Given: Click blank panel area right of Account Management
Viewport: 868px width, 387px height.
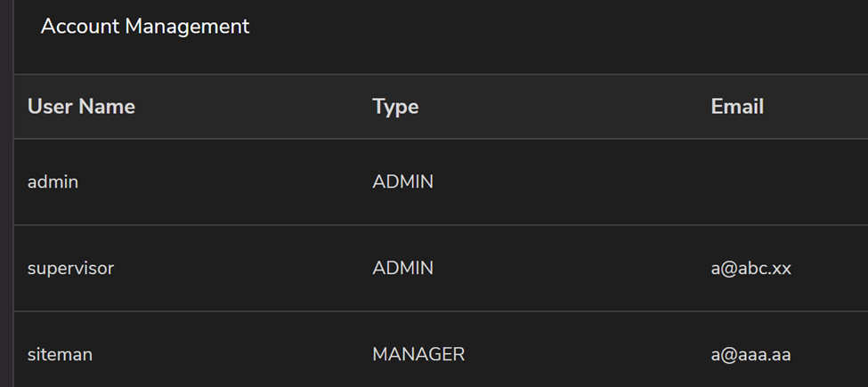Looking at the screenshot, I should (x=554, y=26).
